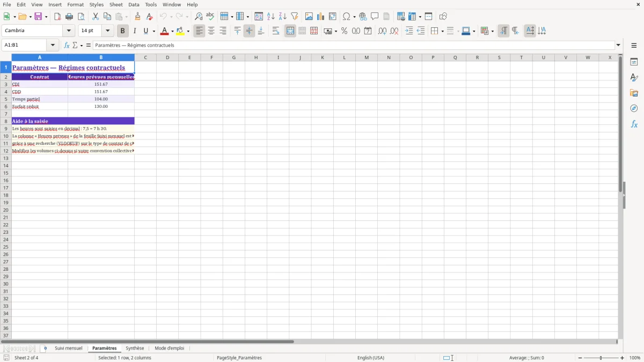Open the font name dropdown list
Screen dimensions: 644x362
coord(69,31)
